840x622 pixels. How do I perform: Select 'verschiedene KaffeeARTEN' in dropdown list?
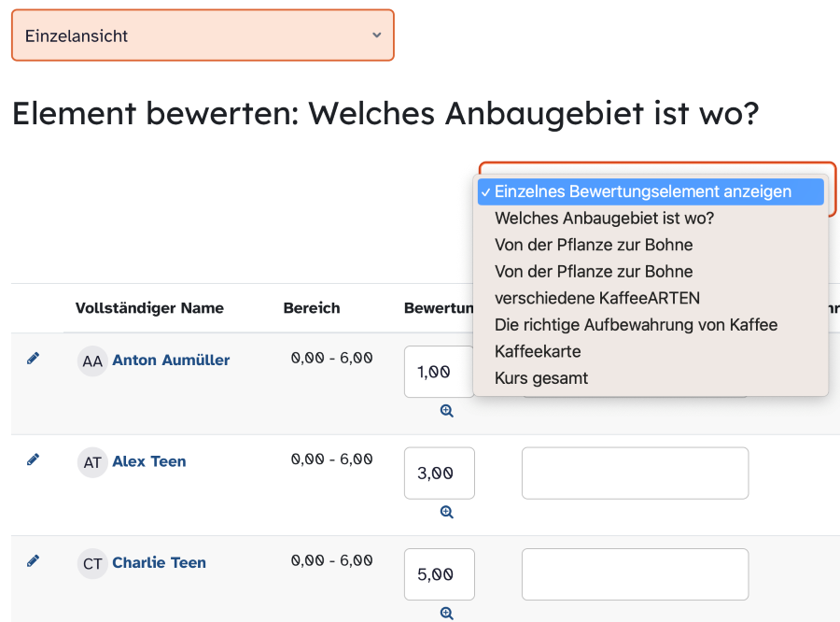(x=596, y=298)
